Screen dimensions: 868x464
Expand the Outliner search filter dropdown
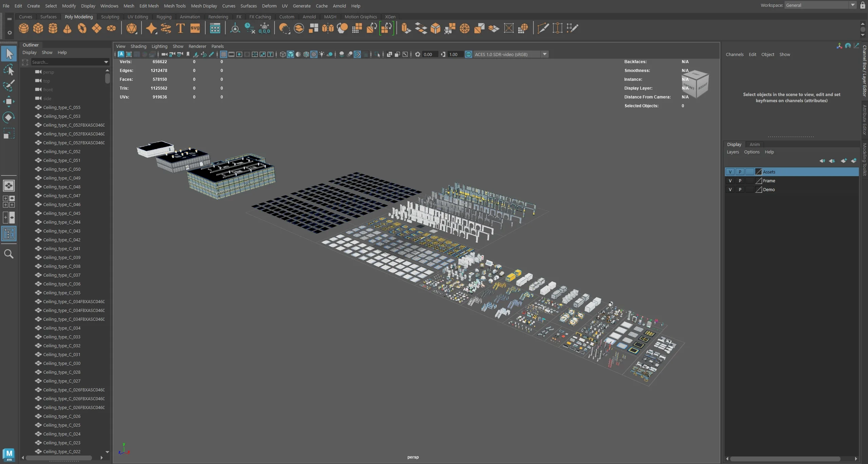click(x=106, y=62)
